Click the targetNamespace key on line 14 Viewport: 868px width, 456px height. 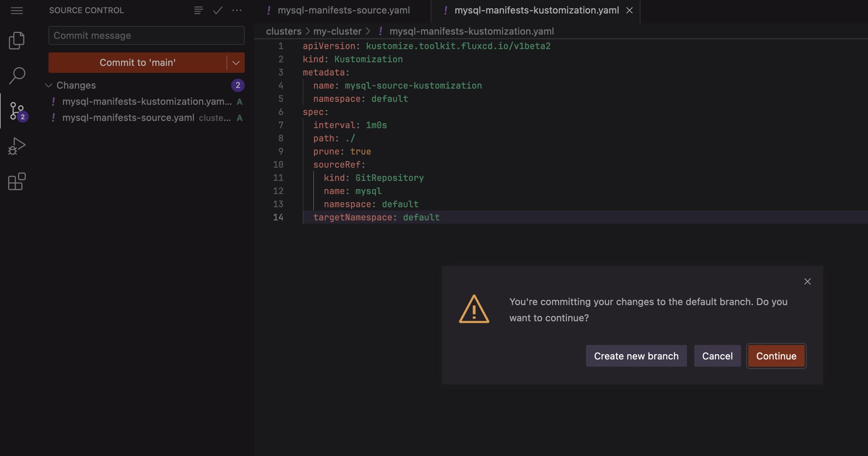click(x=353, y=217)
